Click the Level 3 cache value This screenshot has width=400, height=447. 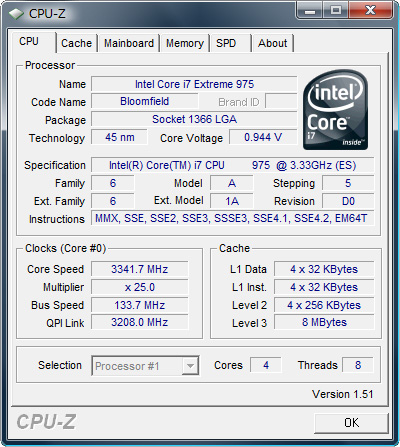click(324, 322)
